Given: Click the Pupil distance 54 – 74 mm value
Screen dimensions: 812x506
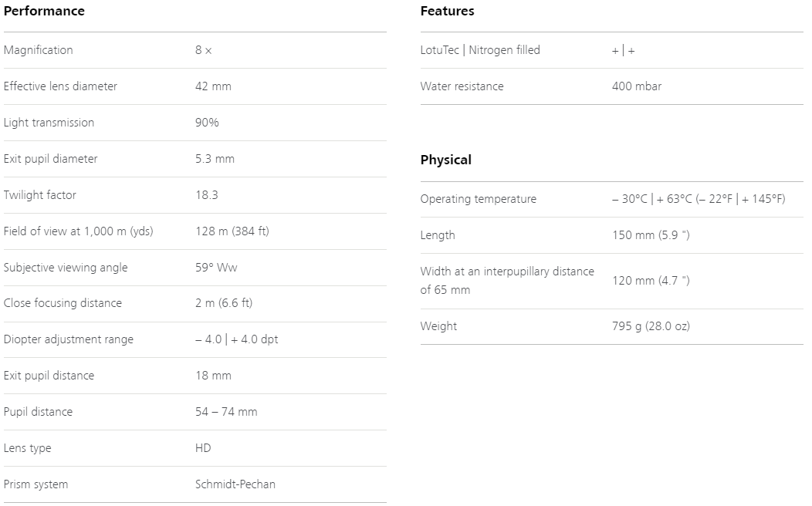Looking at the screenshot, I should pyautogui.click(x=226, y=412).
